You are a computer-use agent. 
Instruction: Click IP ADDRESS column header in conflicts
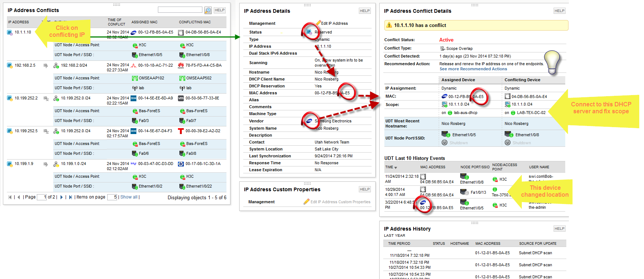point(18,22)
